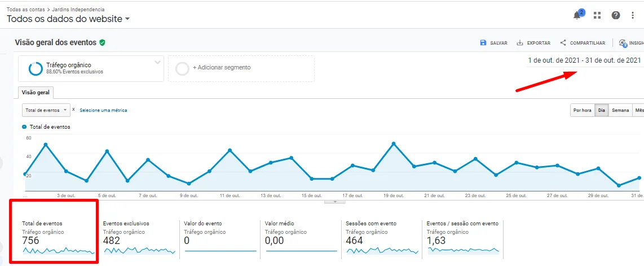The height and width of the screenshot is (266, 644).
Task: Click the Compartilhar share icon
Action: coord(563,43)
